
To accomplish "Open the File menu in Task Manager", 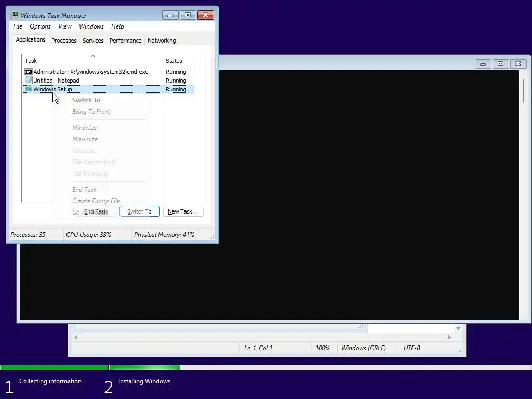I will (18, 26).
